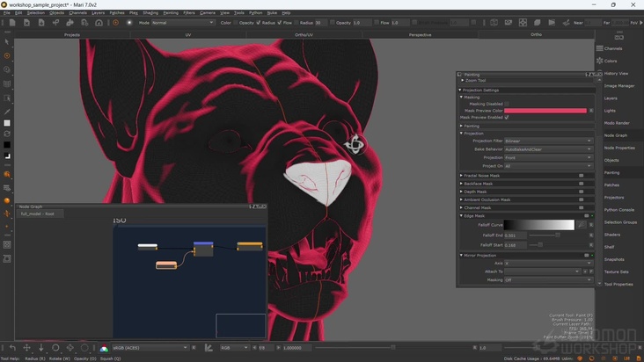Select the arrow Select tool in left toolbar
Screen dimensions: 644x362
click(7, 42)
